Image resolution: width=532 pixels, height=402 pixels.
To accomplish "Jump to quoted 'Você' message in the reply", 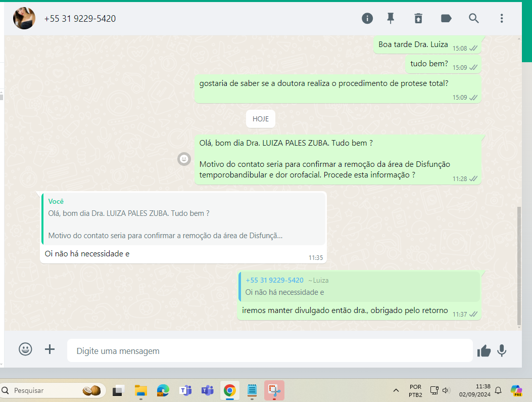I will click(x=183, y=218).
